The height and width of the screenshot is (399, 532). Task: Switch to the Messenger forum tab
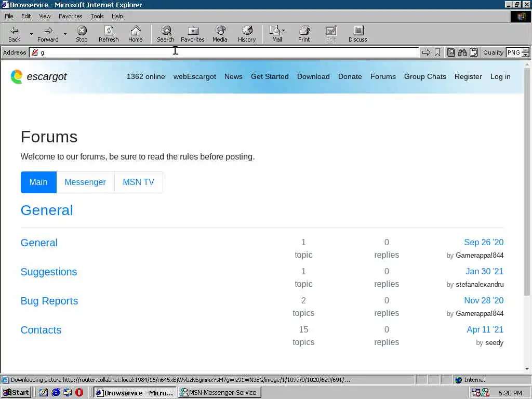(85, 182)
